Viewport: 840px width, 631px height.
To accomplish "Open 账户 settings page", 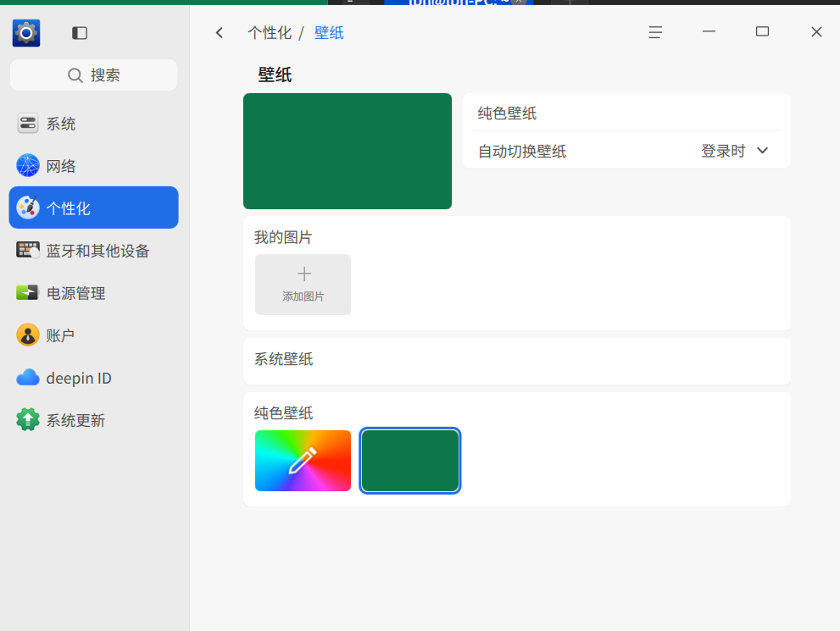I will [94, 335].
